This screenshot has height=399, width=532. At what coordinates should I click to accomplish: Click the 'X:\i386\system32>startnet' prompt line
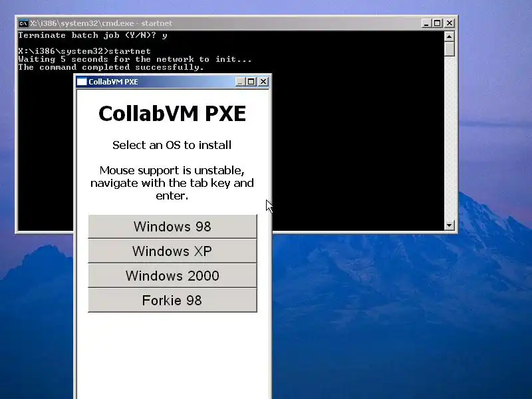pyautogui.click(x=84, y=51)
